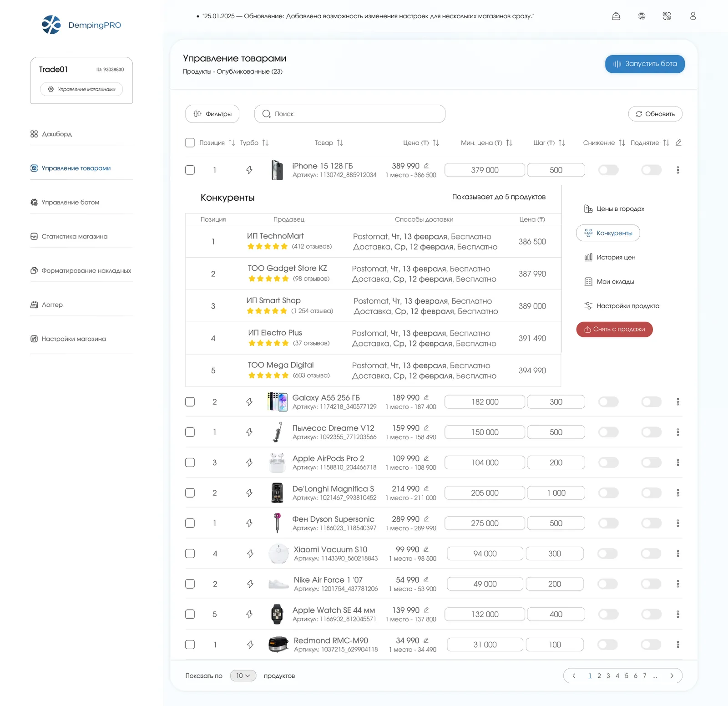Go to page 3 in pagination

pyautogui.click(x=608, y=676)
